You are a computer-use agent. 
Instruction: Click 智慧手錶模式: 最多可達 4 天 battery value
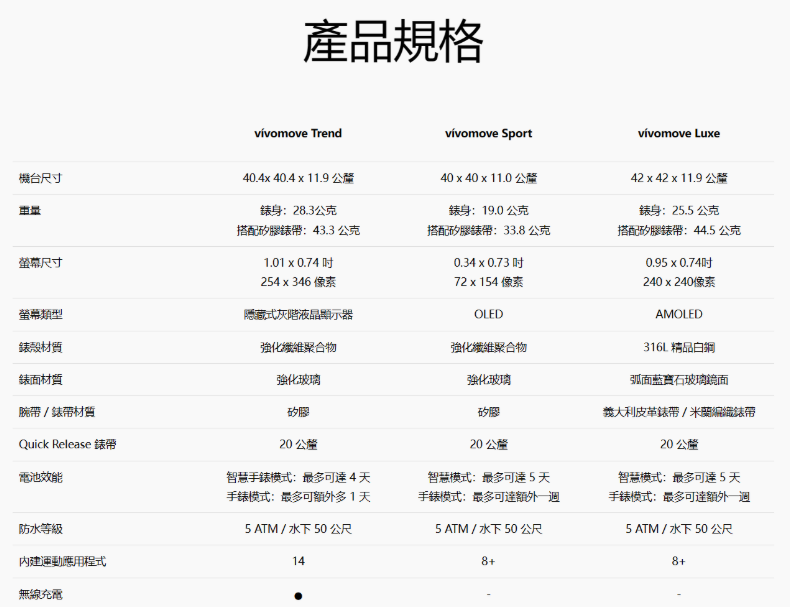pos(298,477)
